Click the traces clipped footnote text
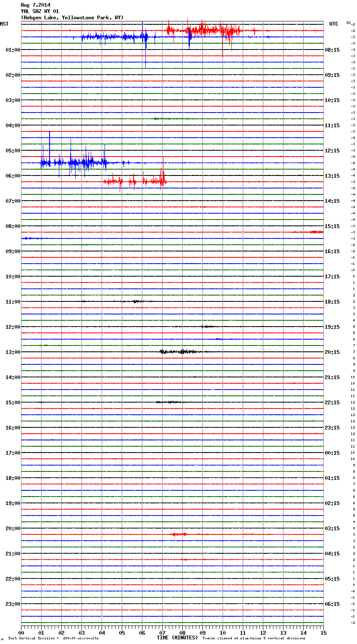The width and height of the screenshot is (357, 644). tap(254, 639)
